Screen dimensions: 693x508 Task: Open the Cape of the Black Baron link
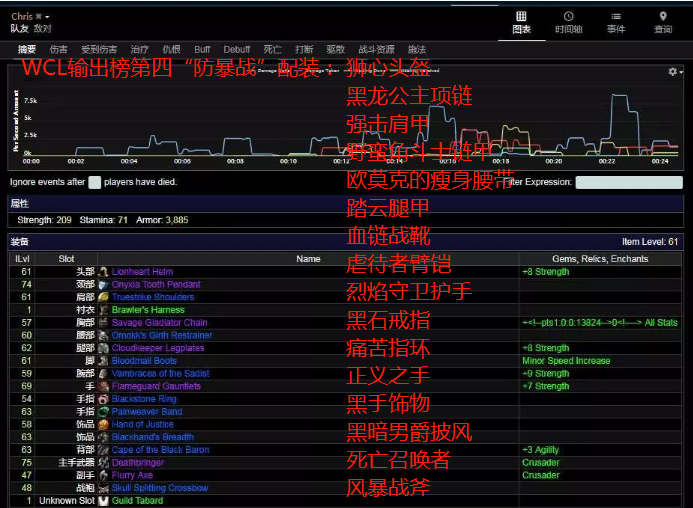click(x=161, y=450)
